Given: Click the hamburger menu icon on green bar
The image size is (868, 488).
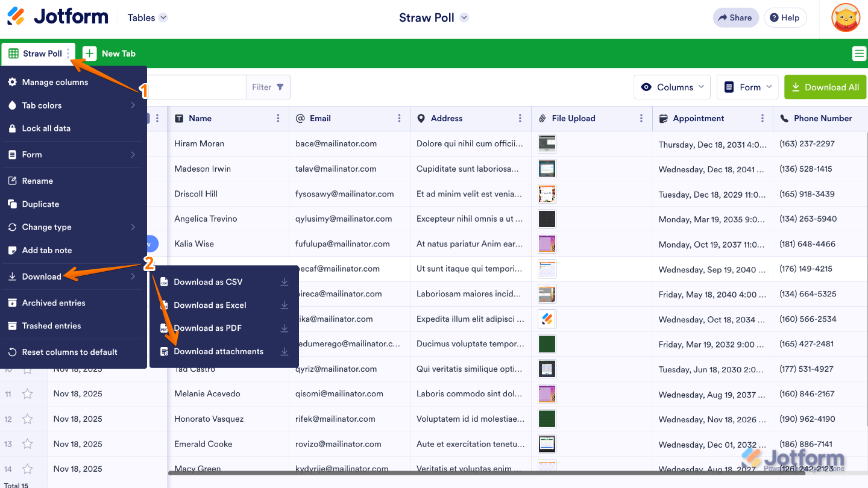Looking at the screenshot, I should (x=859, y=54).
